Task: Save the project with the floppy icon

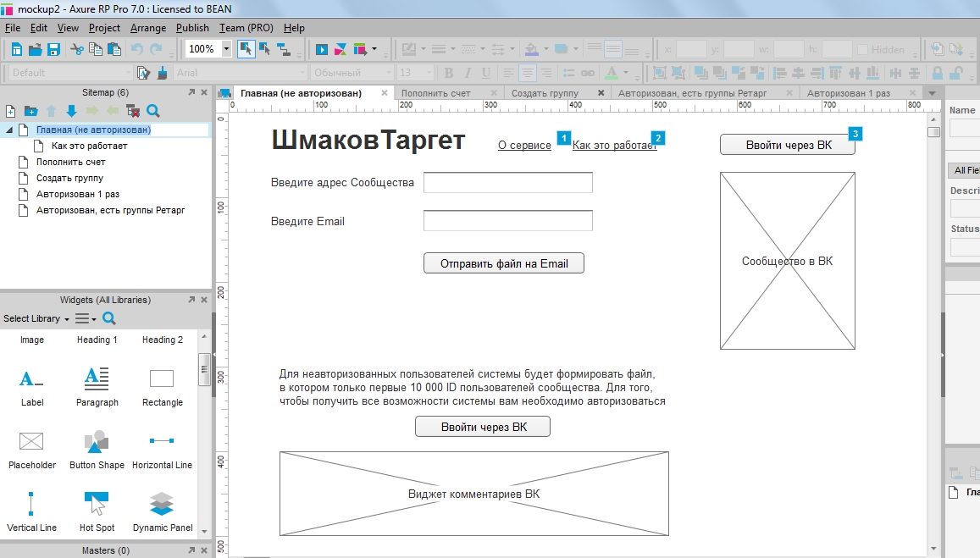Action: pos(53,49)
